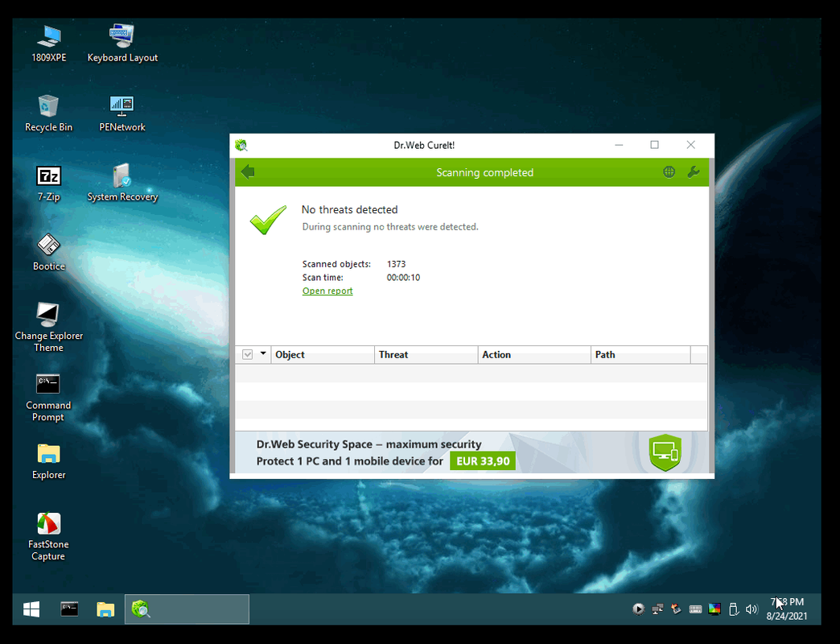Minimize the Dr.Web CureIt! window

tap(619, 145)
